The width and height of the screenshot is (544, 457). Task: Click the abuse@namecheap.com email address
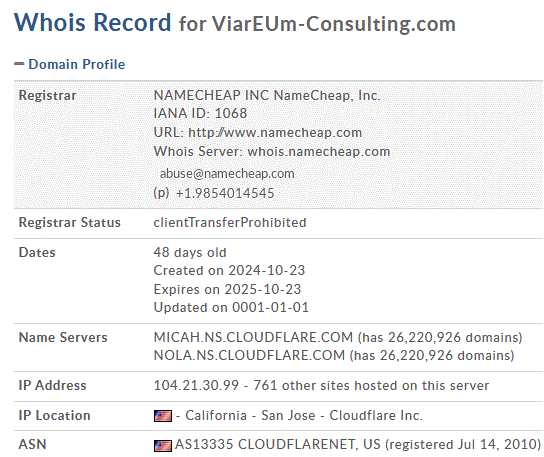(x=227, y=174)
